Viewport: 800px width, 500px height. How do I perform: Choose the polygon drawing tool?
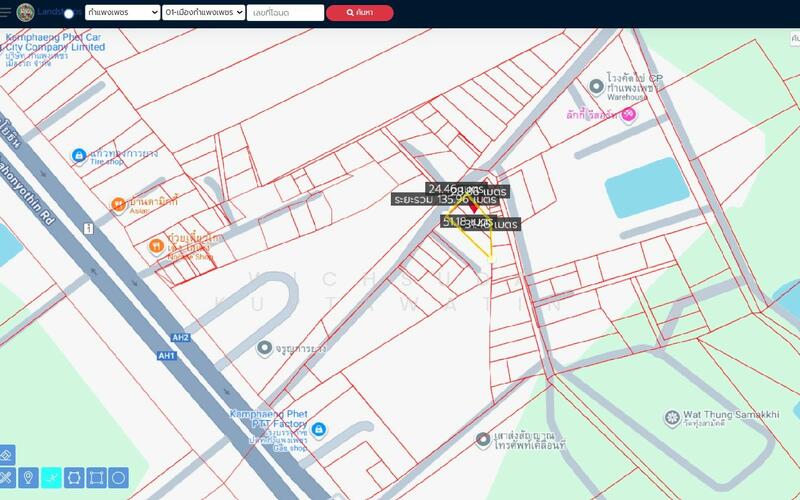click(x=74, y=477)
